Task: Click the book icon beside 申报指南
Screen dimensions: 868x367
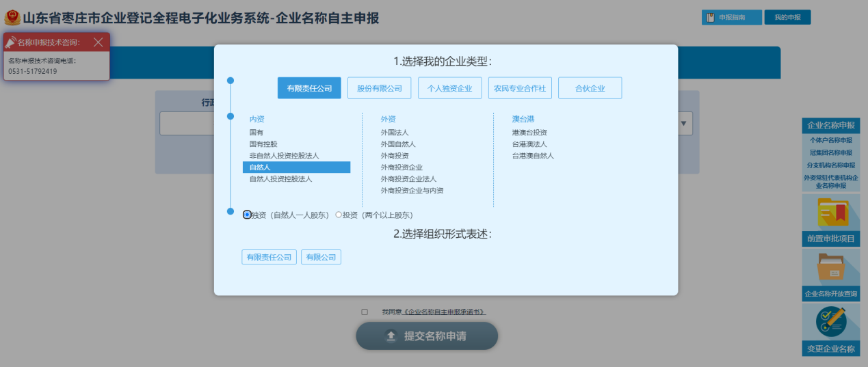Action: click(711, 18)
